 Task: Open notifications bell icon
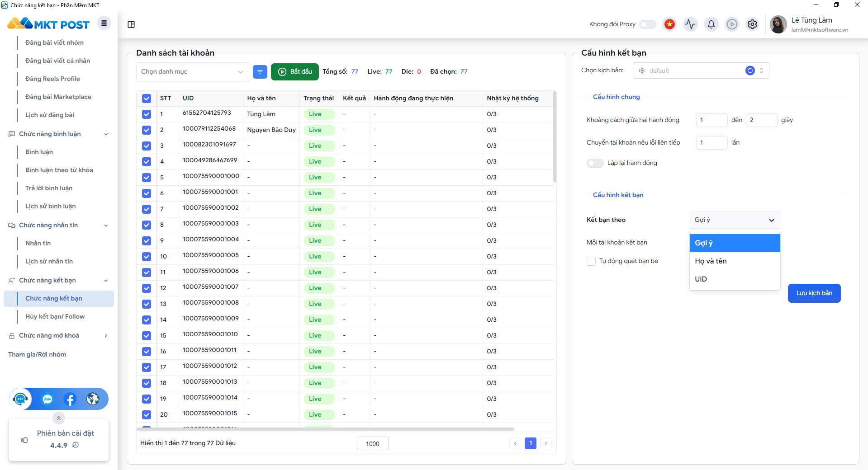pos(711,24)
